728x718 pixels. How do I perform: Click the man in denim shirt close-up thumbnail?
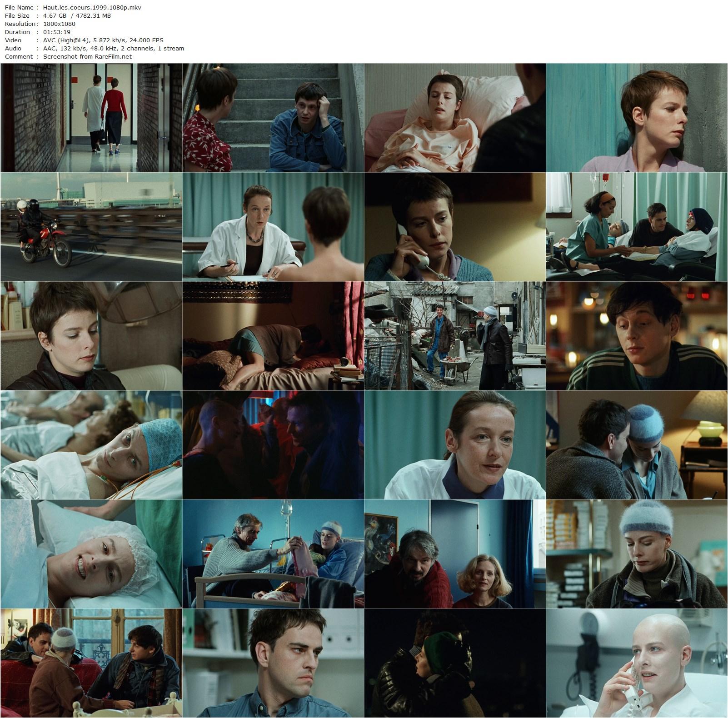pos(273,663)
